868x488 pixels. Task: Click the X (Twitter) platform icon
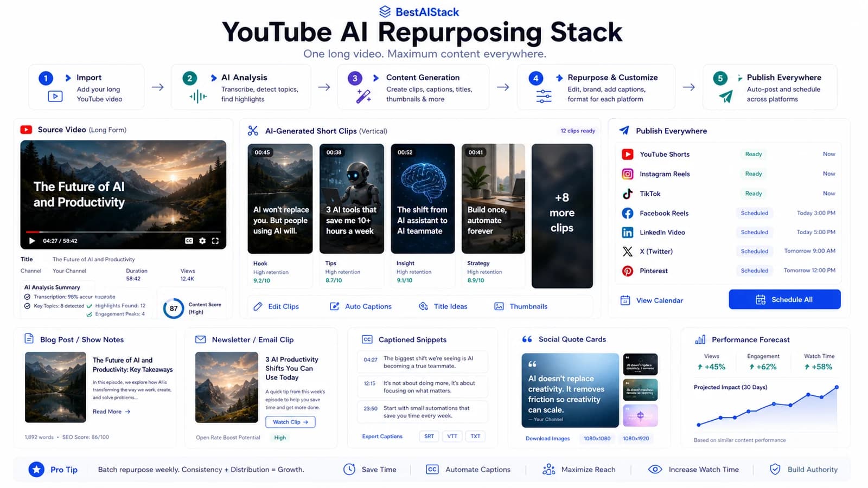(x=628, y=252)
